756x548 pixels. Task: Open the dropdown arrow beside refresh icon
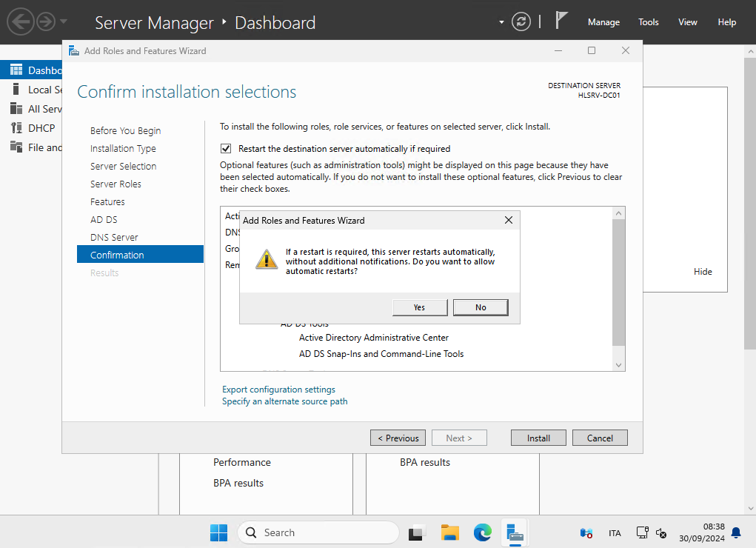(502, 22)
